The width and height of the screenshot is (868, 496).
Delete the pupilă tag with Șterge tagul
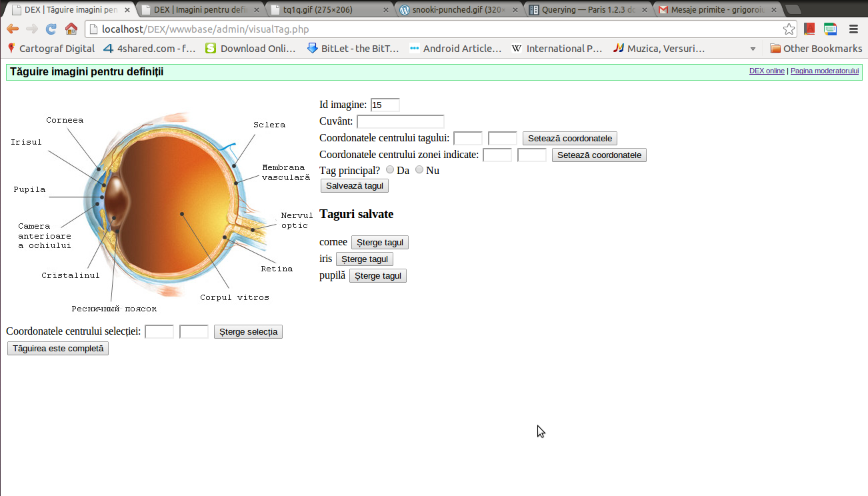click(x=378, y=276)
